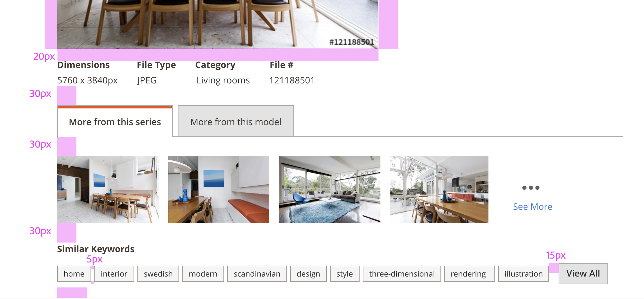Select the 'three-dimensional' keyword tag
The width and height of the screenshot is (644, 299).
tap(402, 274)
